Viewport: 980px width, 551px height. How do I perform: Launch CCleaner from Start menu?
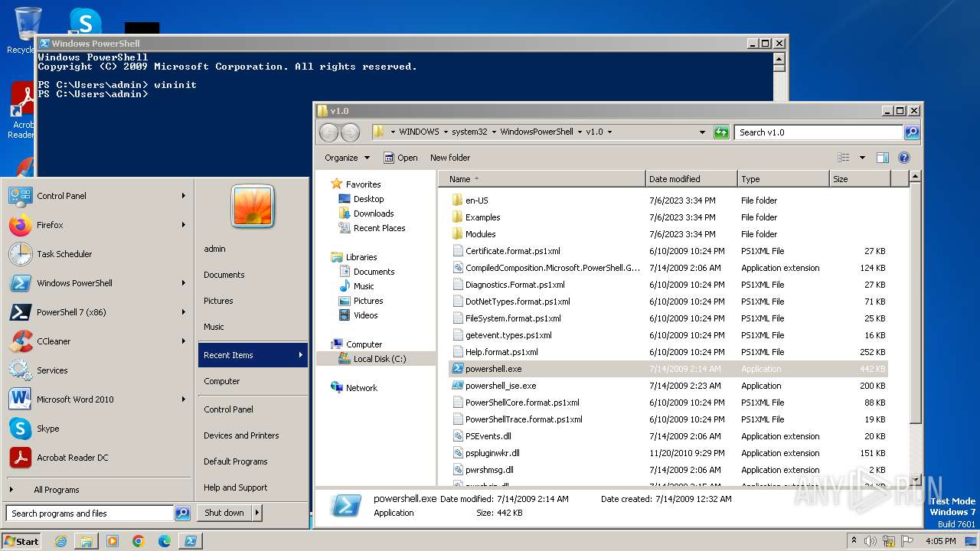(21, 341)
